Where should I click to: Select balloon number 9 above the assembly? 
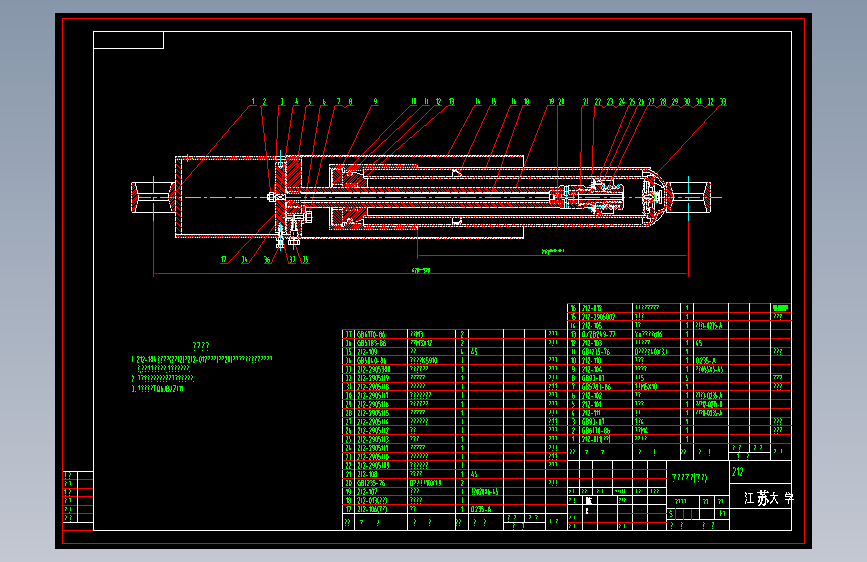click(375, 102)
